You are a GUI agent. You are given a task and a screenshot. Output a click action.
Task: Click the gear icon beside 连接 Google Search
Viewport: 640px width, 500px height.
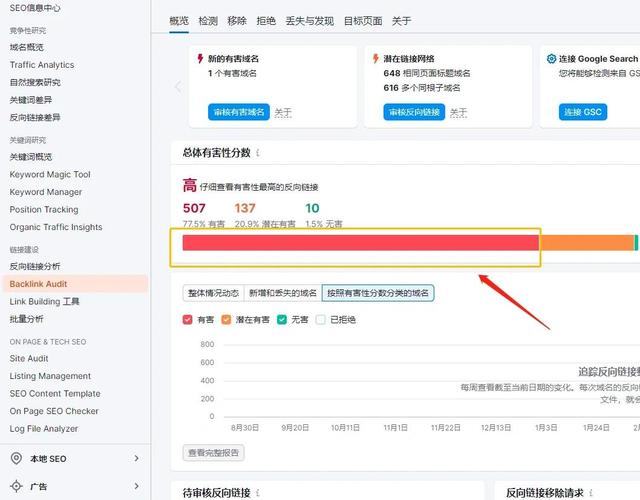[x=551, y=59]
